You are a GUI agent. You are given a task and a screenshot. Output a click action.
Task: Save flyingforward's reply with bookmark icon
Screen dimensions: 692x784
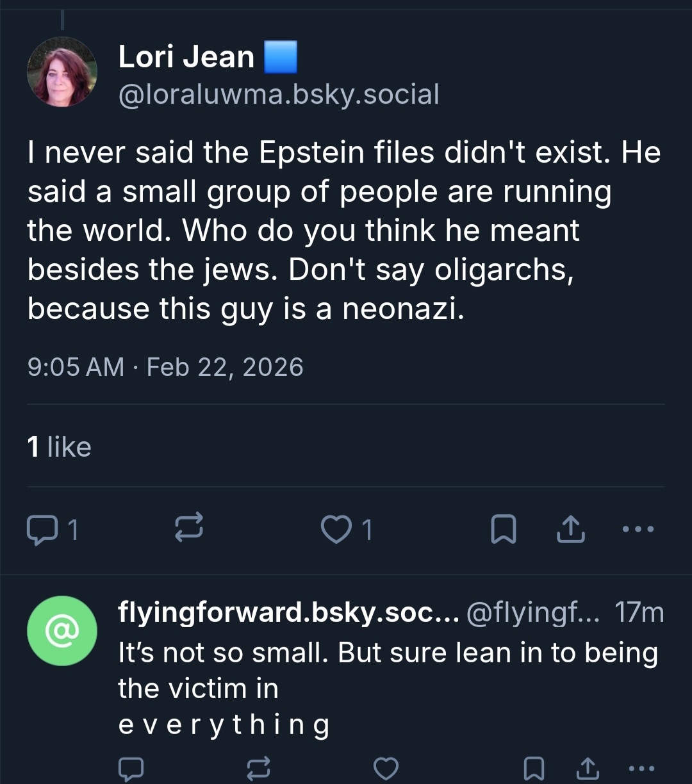pos(533,768)
